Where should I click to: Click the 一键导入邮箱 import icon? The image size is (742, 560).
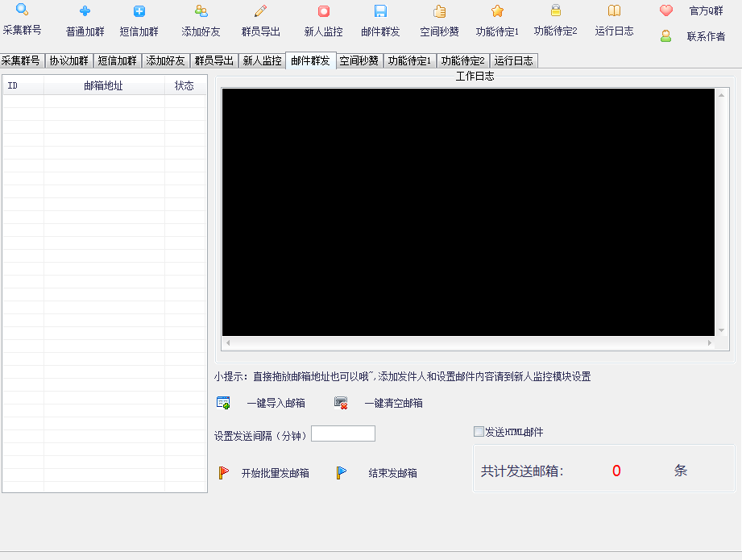(x=223, y=403)
